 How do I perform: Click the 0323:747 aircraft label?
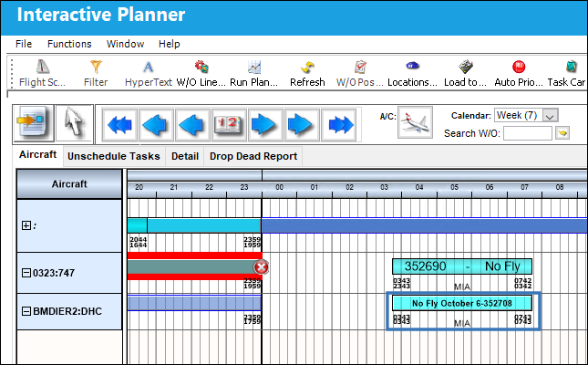tap(54, 273)
